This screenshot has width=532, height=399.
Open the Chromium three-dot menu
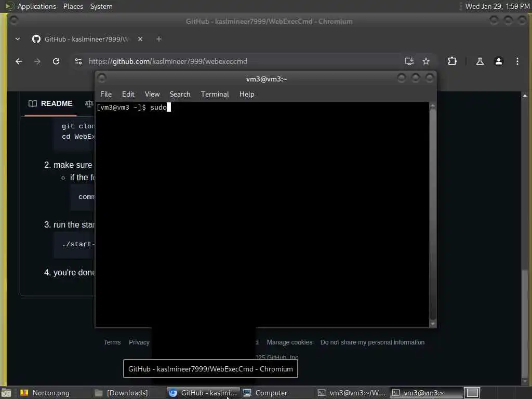click(517, 61)
